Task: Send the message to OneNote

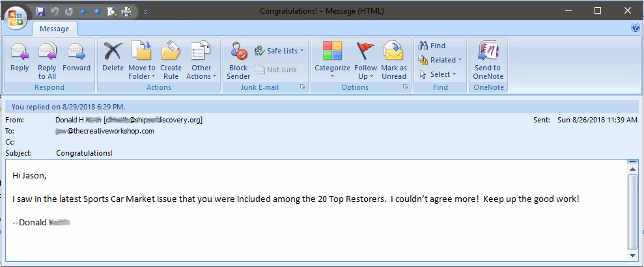Action: pyautogui.click(x=488, y=59)
